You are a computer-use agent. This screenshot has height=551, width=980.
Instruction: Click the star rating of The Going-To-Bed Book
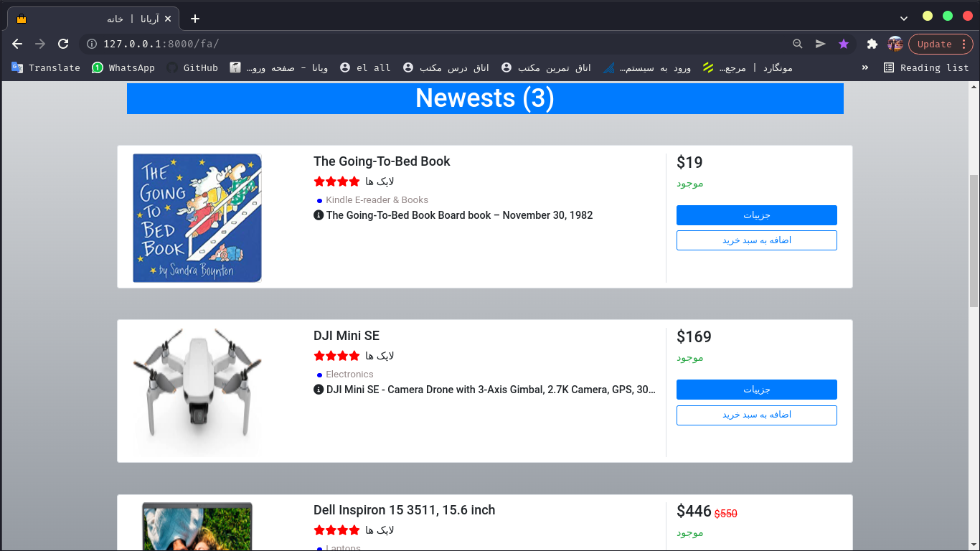[336, 182]
